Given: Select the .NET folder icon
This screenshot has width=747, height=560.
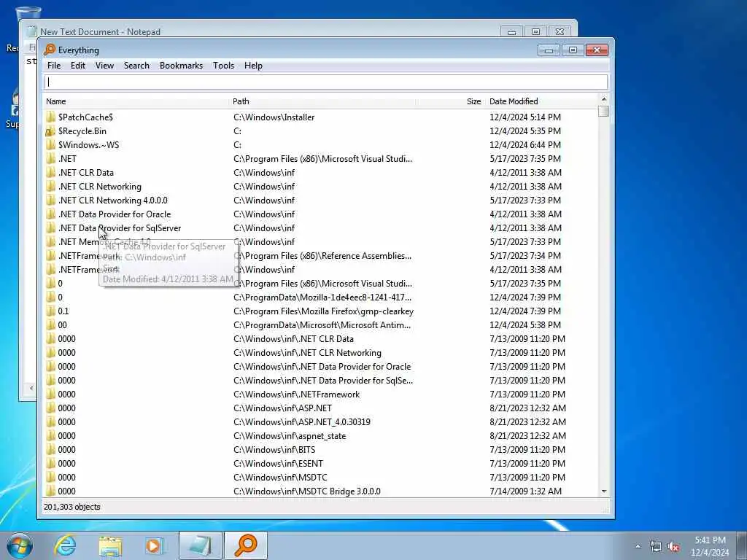Looking at the screenshot, I should tap(51, 158).
